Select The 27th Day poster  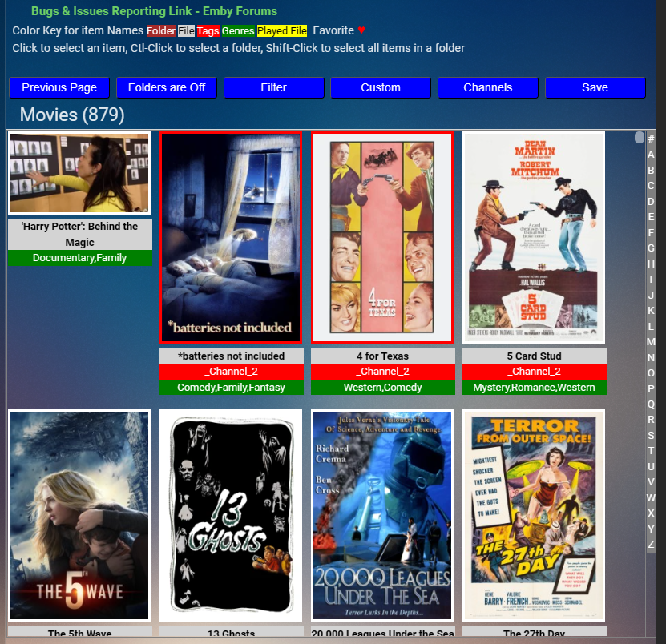coord(534,515)
